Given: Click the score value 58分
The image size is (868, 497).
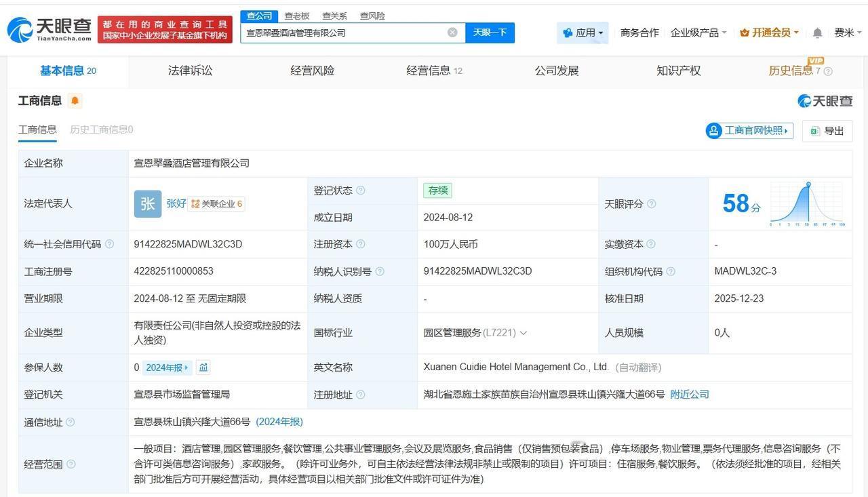Looking at the screenshot, I should pos(741,203).
